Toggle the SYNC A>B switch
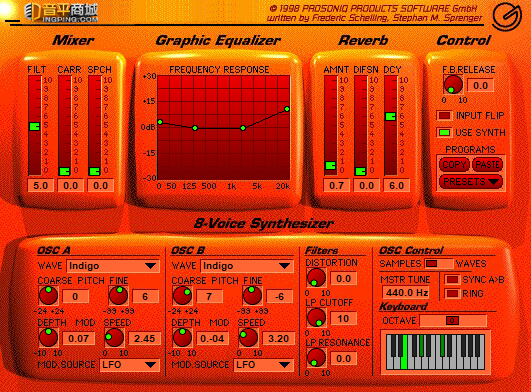This screenshot has width=531, height=392. pos(452,280)
